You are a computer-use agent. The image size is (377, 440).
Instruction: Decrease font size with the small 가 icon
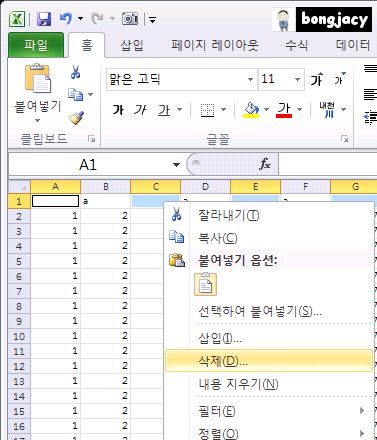click(339, 79)
